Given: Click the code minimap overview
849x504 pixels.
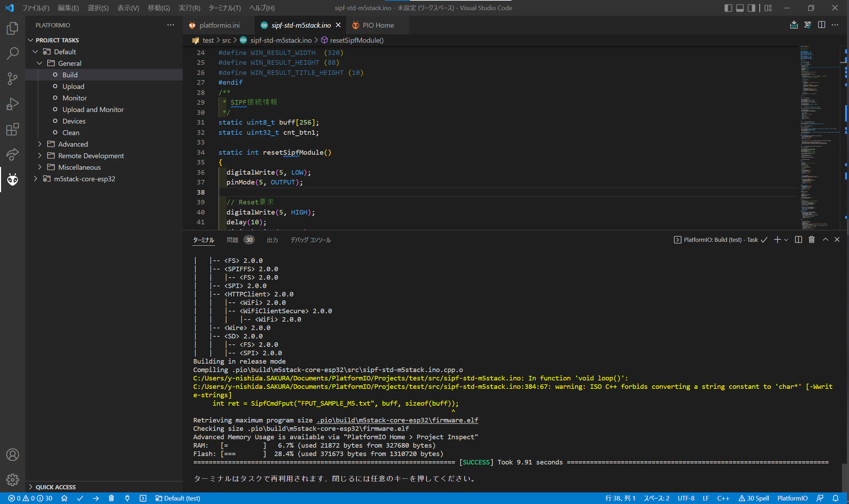Looking at the screenshot, I should 820,137.
